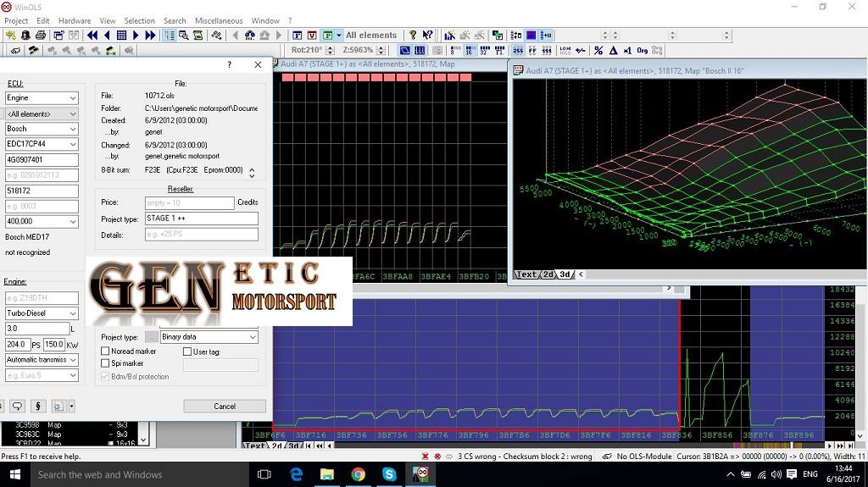Image resolution: width=868 pixels, height=487 pixels.
Task: Click the Cancel button
Action: (x=225, y=407)
